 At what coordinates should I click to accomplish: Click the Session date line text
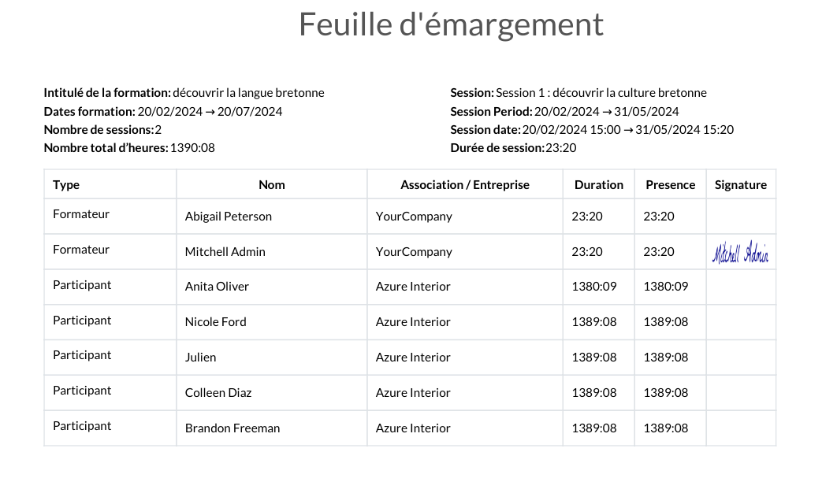(592, 130)
